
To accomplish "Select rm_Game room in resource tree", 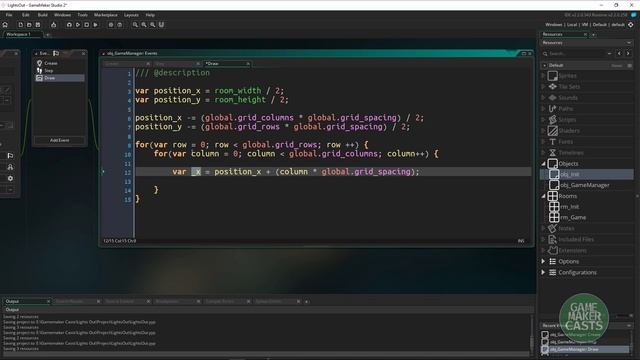I will (587, 218).
